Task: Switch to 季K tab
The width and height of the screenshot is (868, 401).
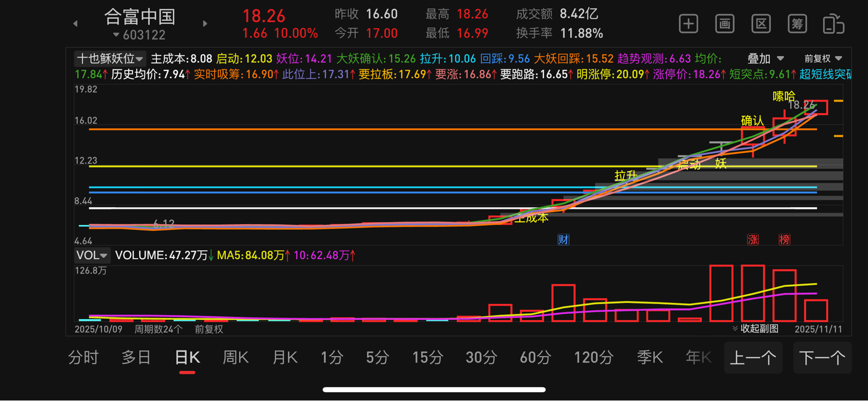Action: coord(650,358)
